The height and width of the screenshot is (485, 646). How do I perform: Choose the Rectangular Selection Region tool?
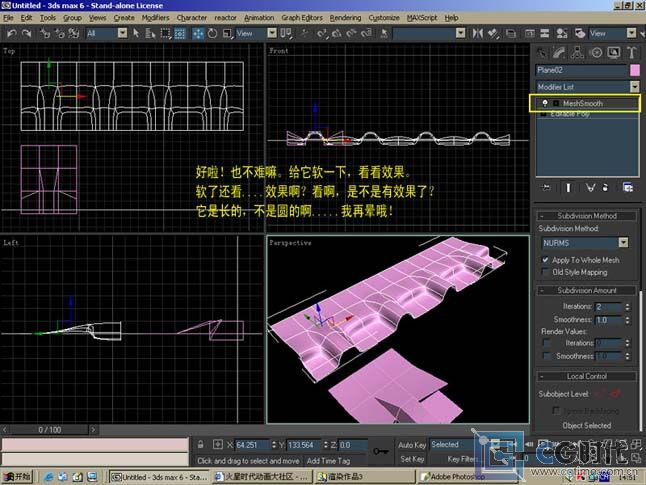[x=165, y=33]
